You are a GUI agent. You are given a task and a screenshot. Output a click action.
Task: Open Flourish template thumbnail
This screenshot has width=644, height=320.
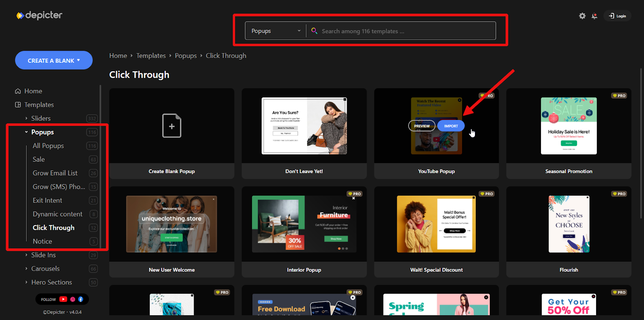point(569,224)
